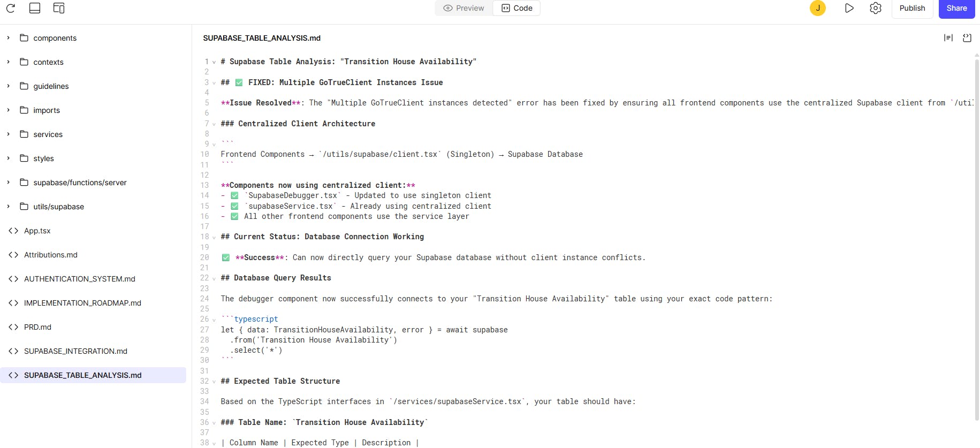Open settings gear icon

(x=876, y=8)
